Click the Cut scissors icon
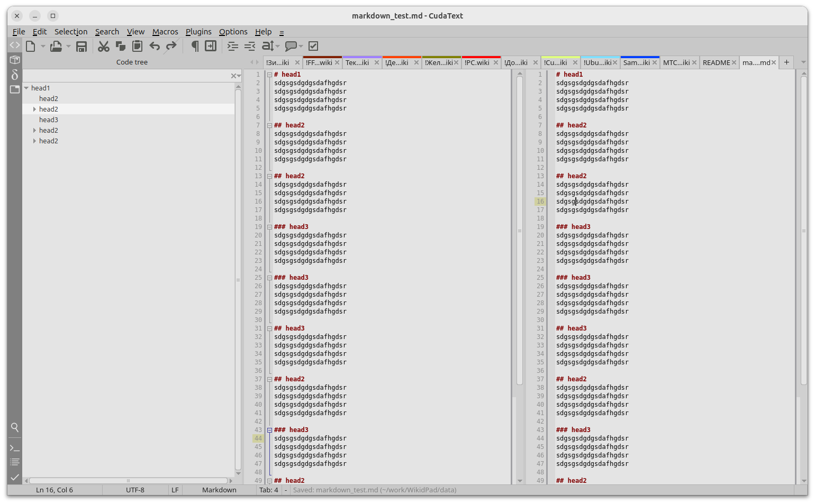This screenshot has width=815, height=504. 104,47
